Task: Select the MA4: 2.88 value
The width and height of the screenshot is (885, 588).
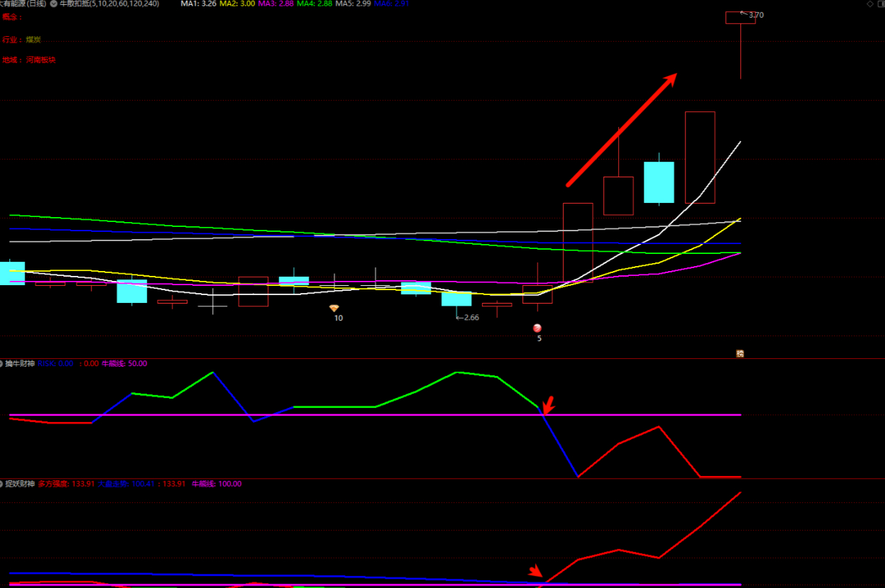Action: pos(314,4)
